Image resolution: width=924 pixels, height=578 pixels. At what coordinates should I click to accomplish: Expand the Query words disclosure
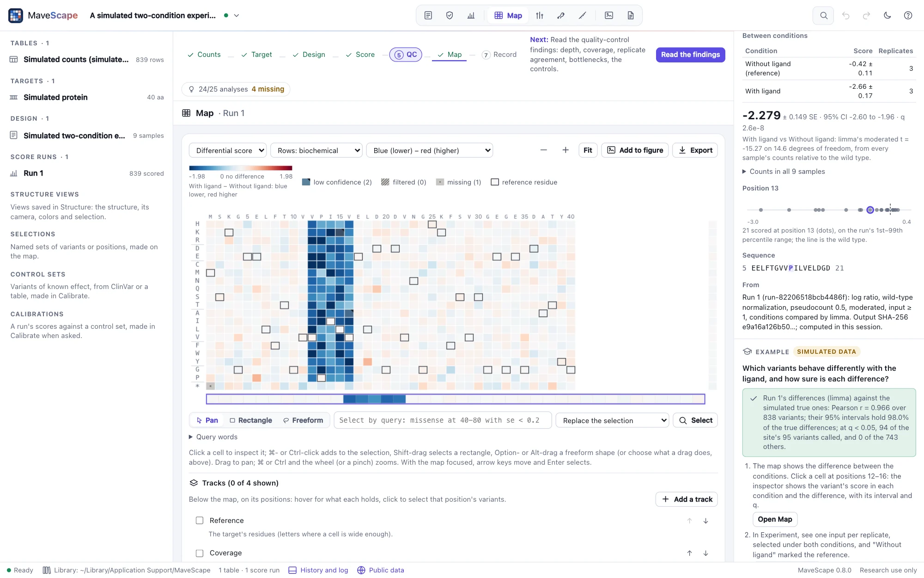click(213, 437)
